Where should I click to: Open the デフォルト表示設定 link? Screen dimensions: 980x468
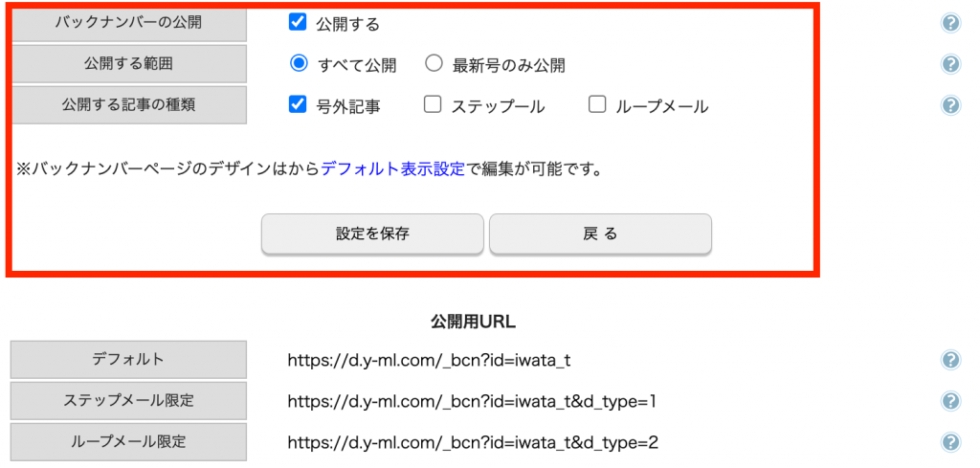[x=393, y=169]
